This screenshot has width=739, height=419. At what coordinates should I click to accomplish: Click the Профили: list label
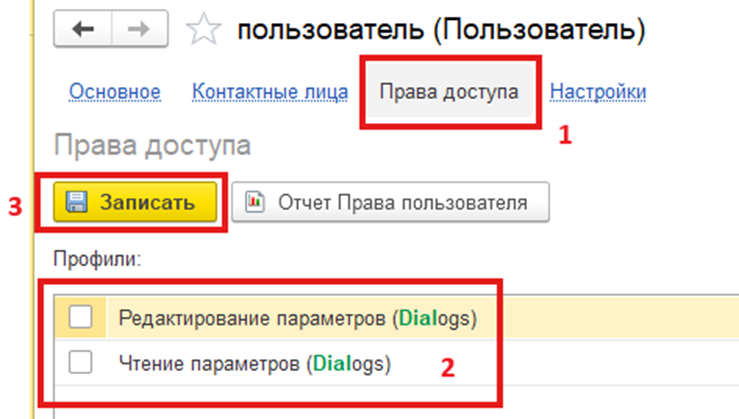tap(99, 258)
